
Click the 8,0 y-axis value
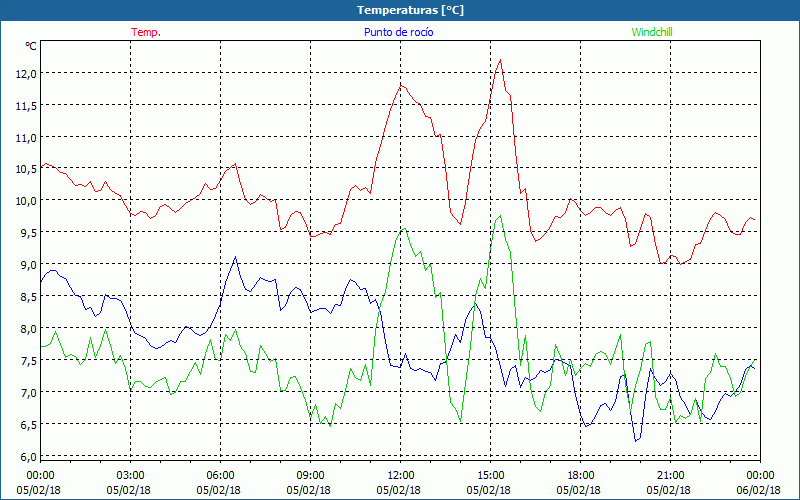coord(29,328)
